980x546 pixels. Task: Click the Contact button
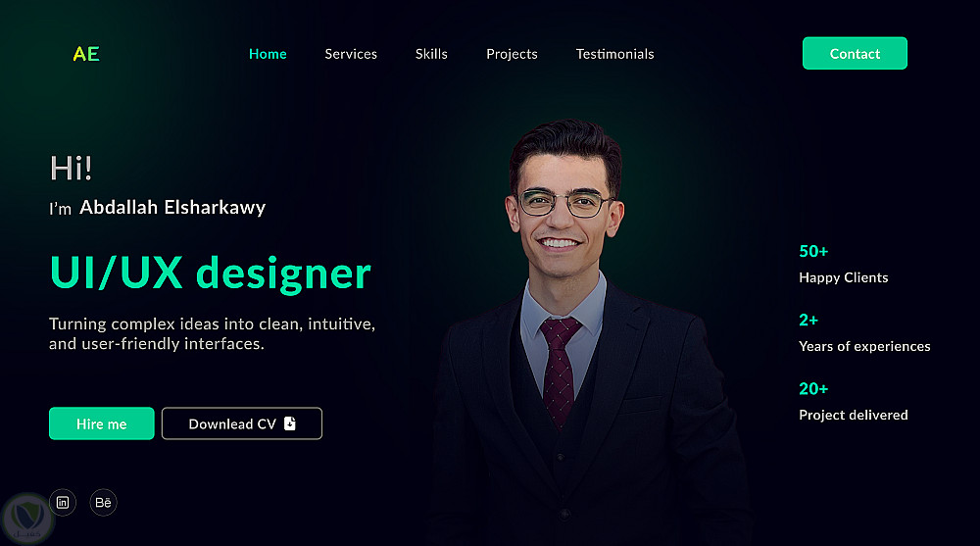pos(855,53)
